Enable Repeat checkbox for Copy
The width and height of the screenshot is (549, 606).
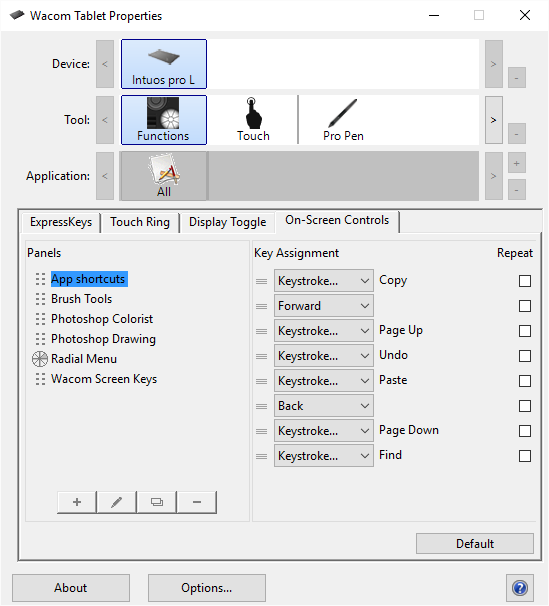click(x=525, y=281)
